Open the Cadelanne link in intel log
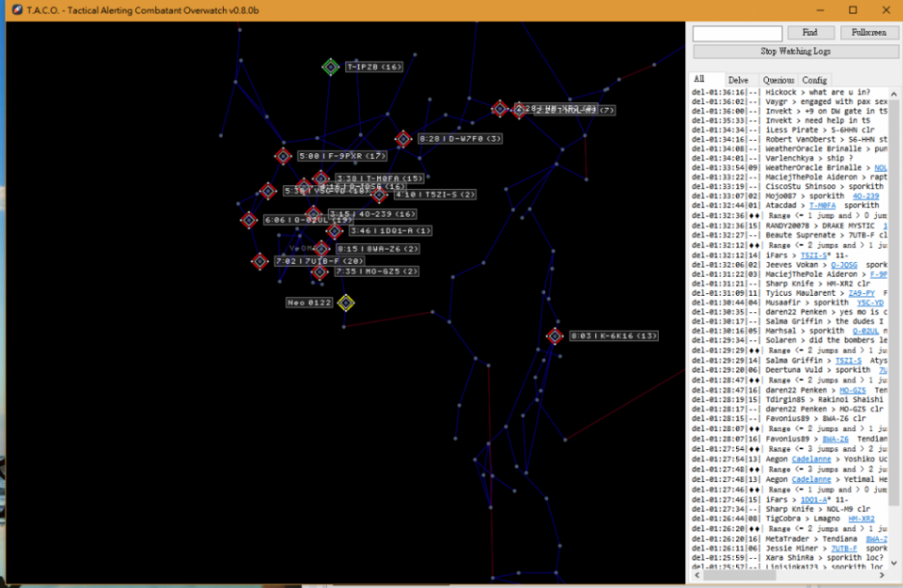This screenshot has width=903, height=588. (x=810, y=458)
